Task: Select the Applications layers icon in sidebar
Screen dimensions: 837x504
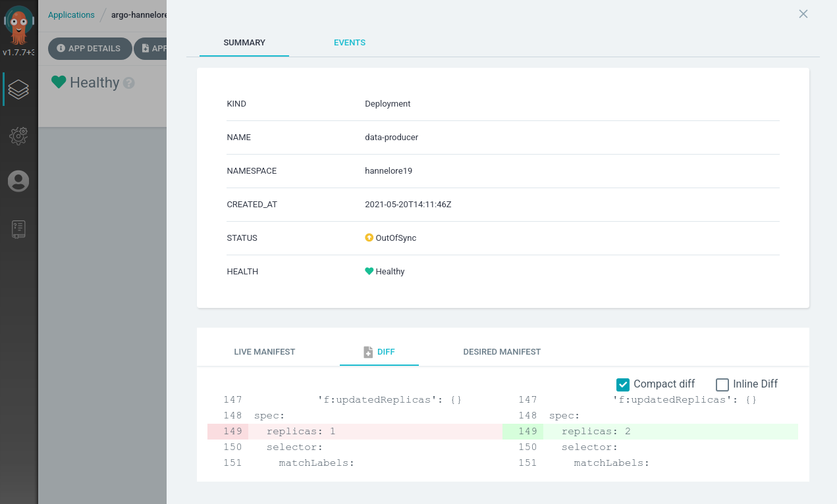Action: coord(18,89)
